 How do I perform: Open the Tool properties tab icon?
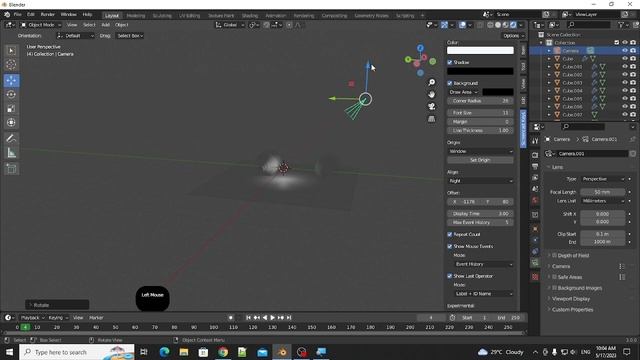coord(535,141)
